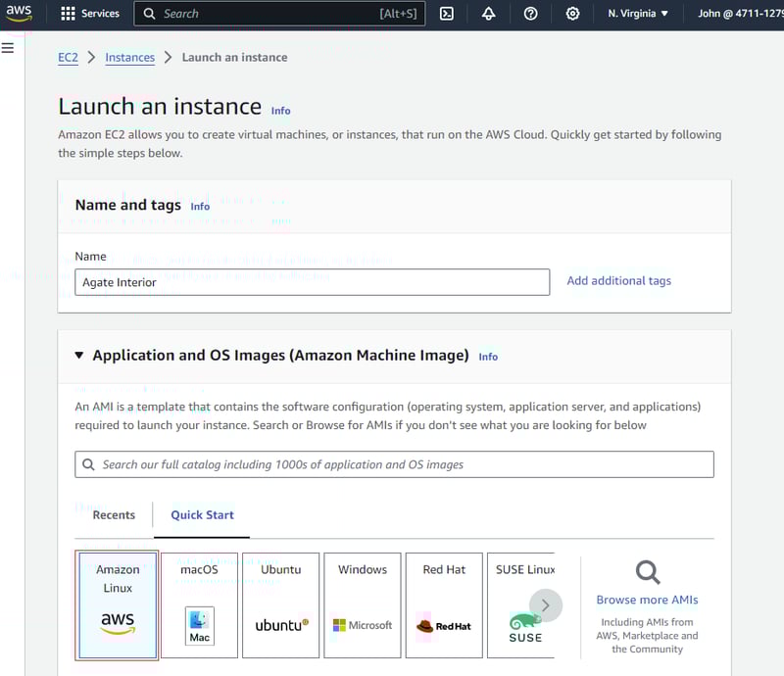Open Info link beside Name and tags

pos(200,207)
